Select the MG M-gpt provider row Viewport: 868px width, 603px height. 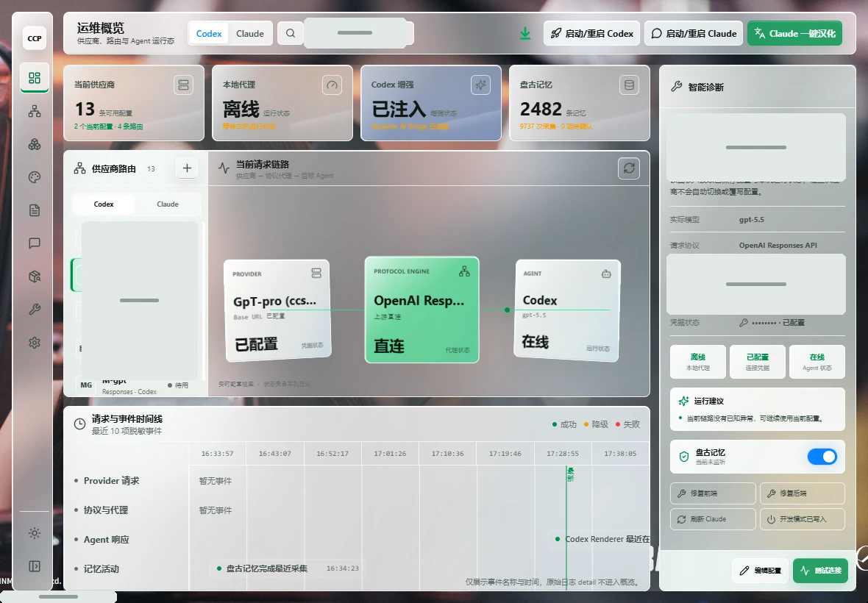coord(135,385)
